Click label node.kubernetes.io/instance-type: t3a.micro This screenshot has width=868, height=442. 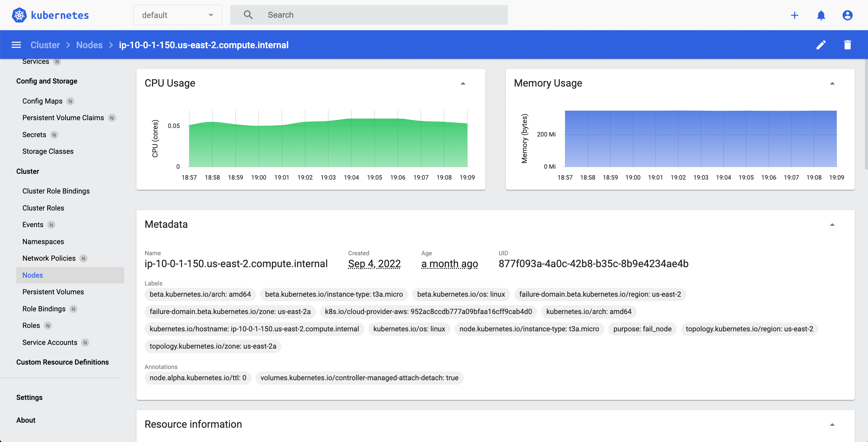[529, 329]
